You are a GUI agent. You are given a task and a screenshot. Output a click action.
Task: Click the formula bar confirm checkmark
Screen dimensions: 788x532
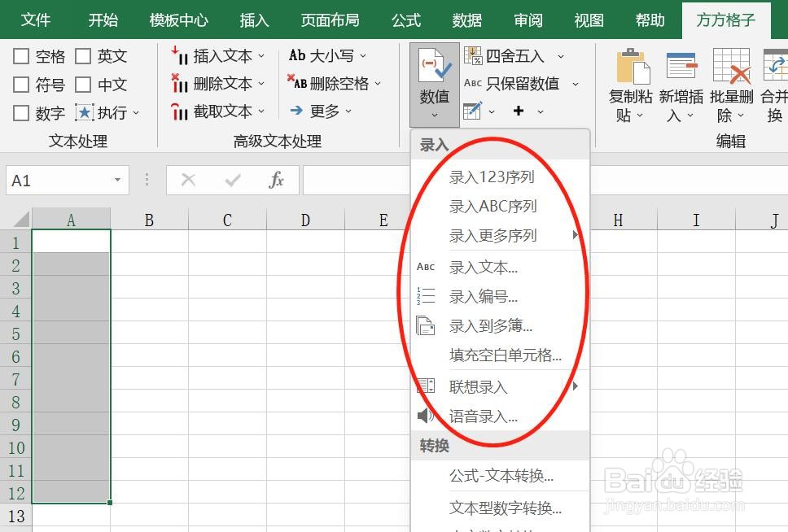click(x=233, y=180)
